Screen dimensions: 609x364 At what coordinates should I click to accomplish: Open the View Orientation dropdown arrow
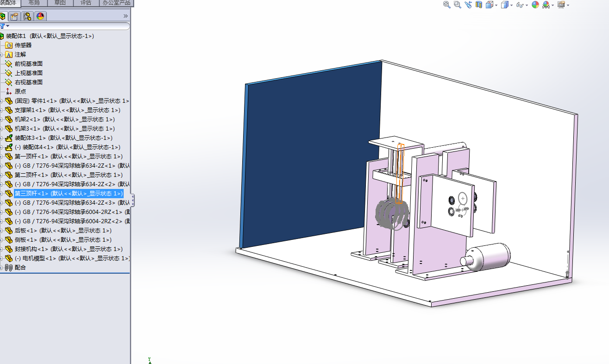(x=496, y=5)
